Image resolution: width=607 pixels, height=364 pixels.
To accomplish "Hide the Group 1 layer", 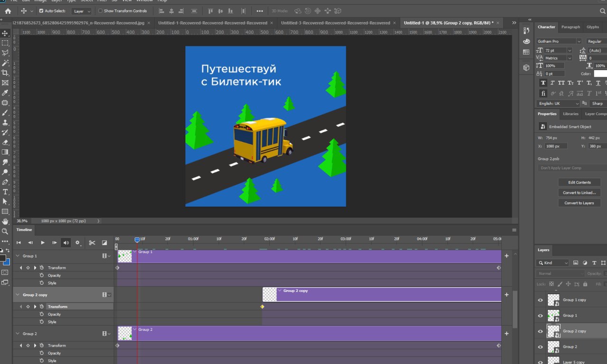I will coord(540,316).
